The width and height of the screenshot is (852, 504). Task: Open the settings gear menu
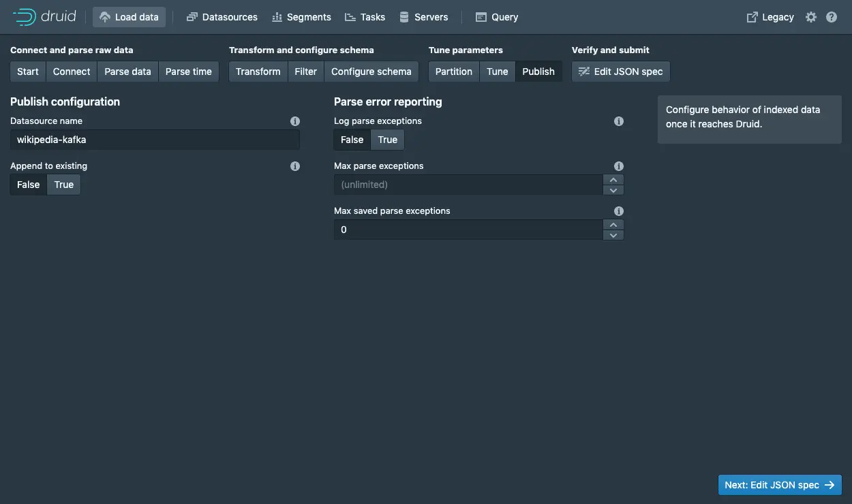pos(810,17)
